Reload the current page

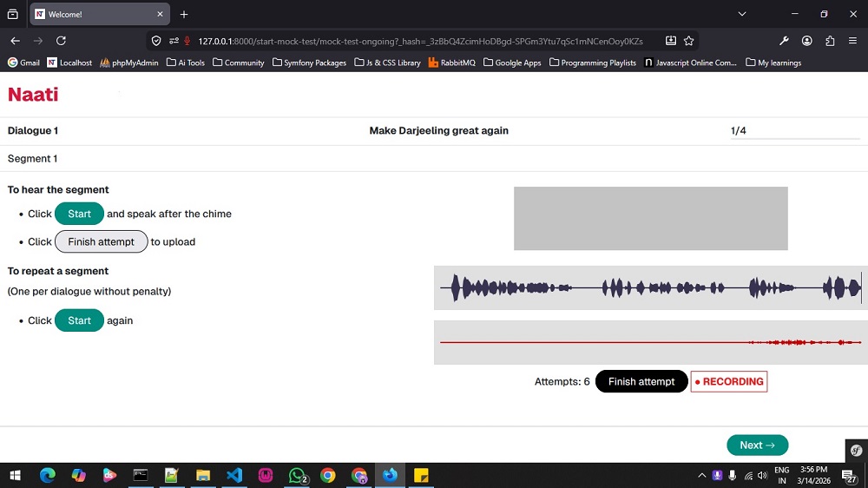pos(61,41)
